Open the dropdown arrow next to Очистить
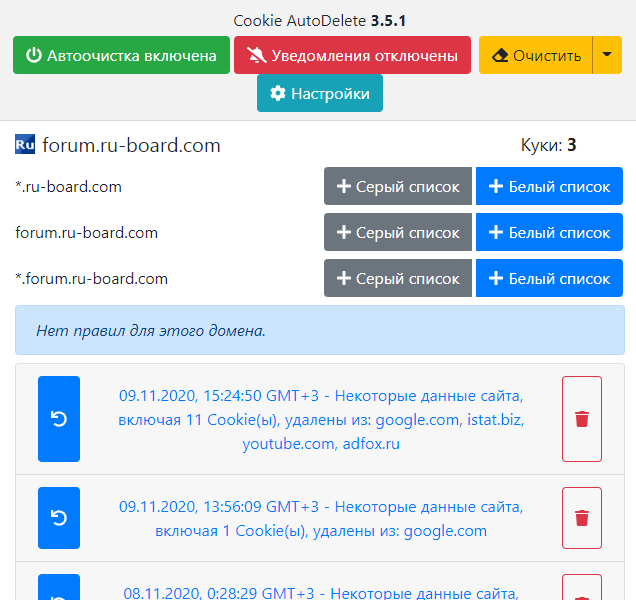Screen dimensions: 636x600 [x=607, y=55]
